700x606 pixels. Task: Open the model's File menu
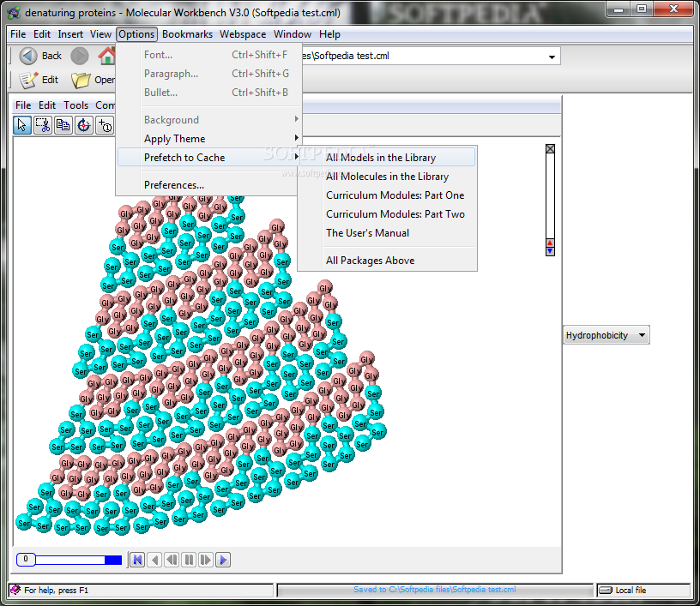point(23,105)
